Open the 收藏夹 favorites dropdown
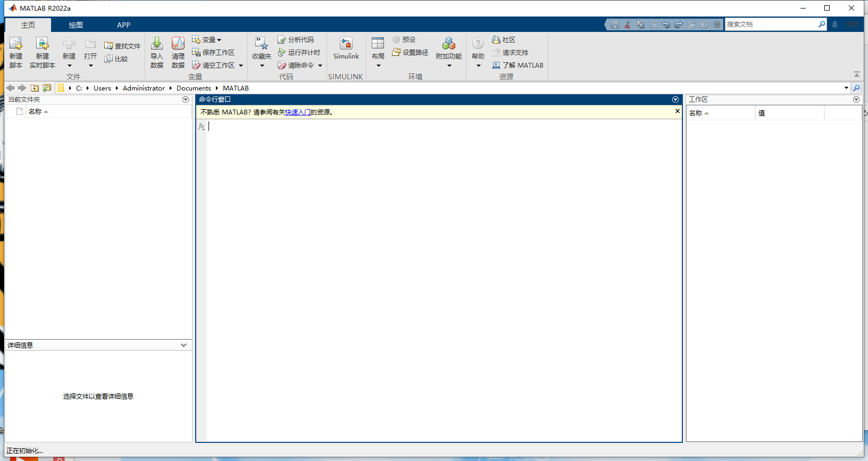 point(262,66)
